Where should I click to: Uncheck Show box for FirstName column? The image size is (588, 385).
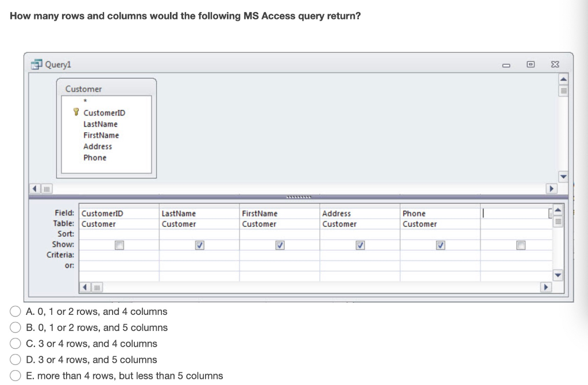(x=280, y=245)
